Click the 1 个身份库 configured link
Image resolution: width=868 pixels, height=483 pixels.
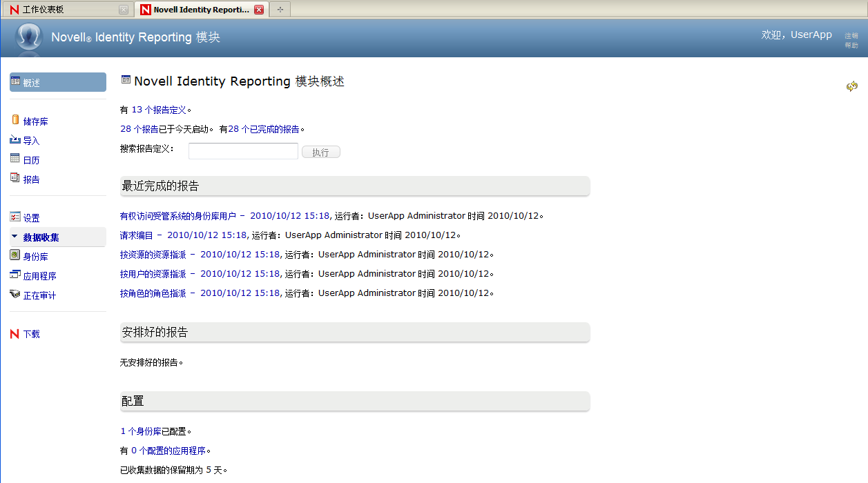(x=141, y=431)
